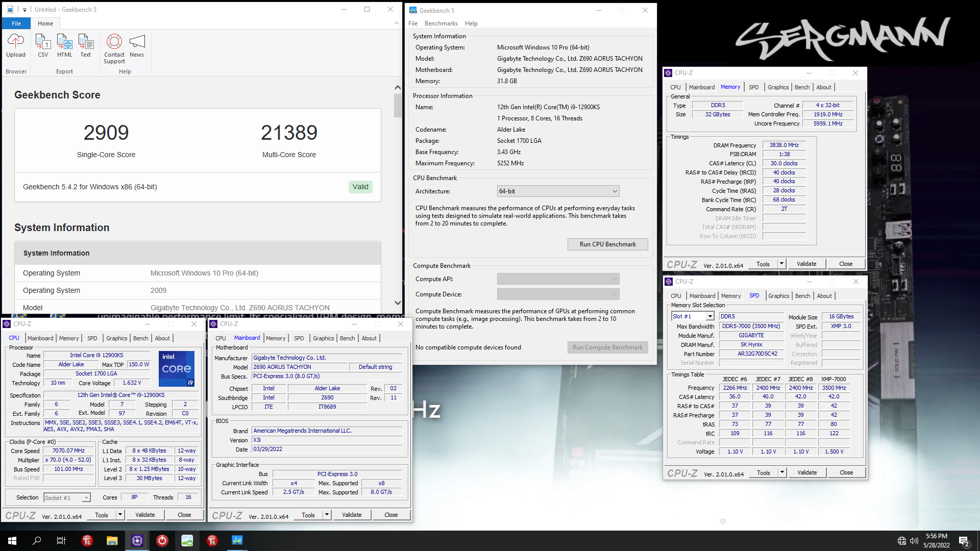Collapse the Geekbench ribbon chevron
980x551 pixels.
tap(397, 23)
